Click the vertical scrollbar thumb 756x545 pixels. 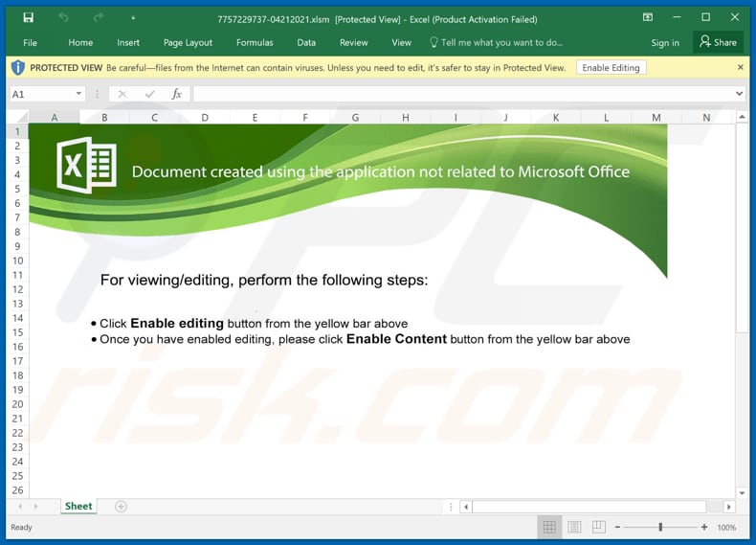coord(742,228)
